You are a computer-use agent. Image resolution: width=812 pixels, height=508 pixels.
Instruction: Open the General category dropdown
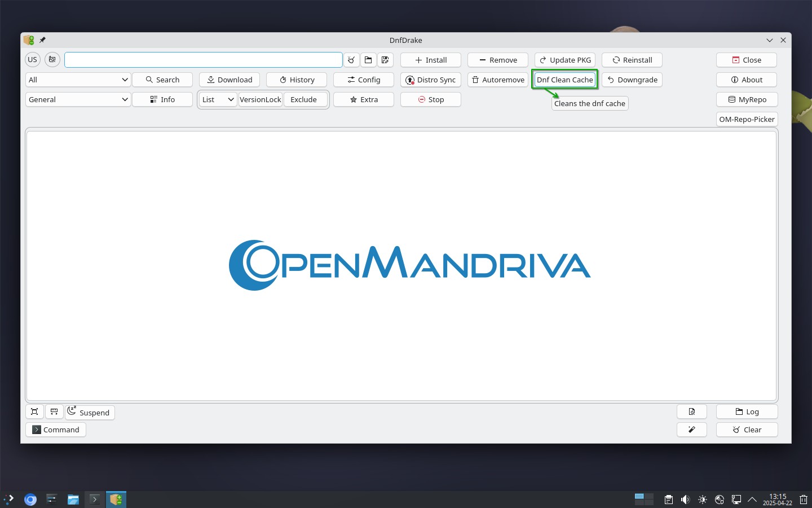[x=78, y=99]
